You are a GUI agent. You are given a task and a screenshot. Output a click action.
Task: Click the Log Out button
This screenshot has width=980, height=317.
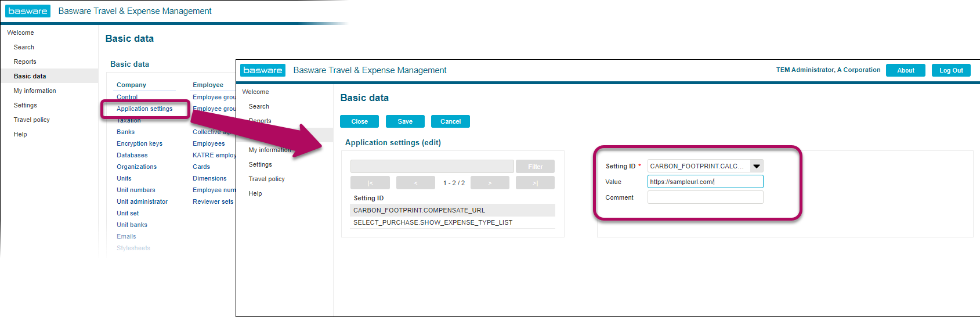pos(951,70)
